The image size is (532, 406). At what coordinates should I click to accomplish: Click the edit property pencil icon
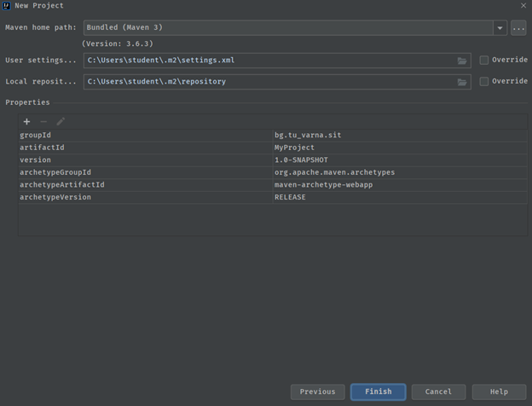[61, 122]
